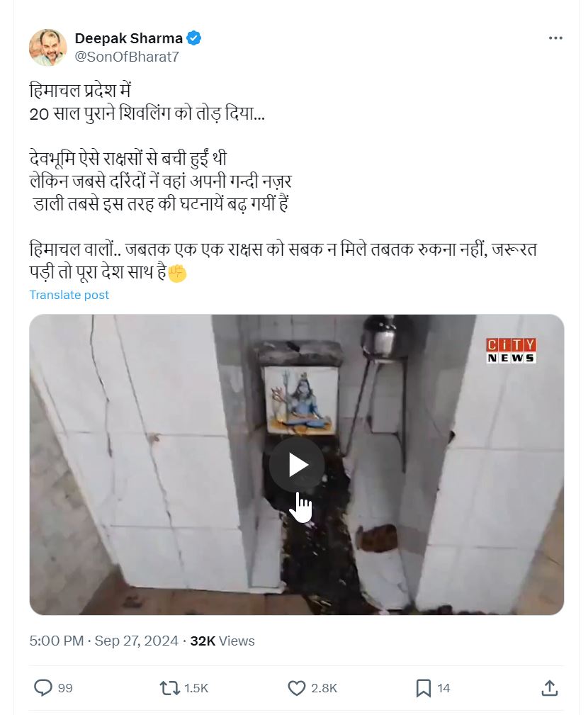Viewport: 588px width, 715px height.
Task: Like the post with heart icon
Action: [x=297, y=688]
